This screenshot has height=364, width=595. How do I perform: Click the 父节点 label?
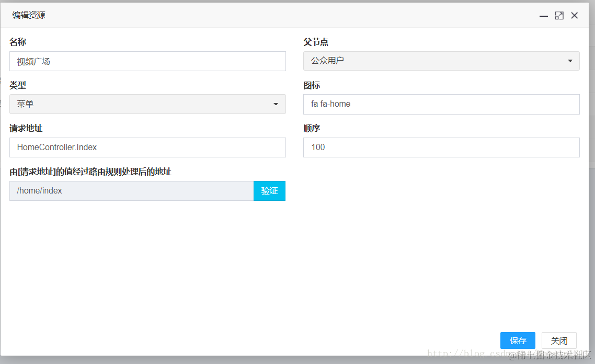pyautogui.click(x=316, y=42)
